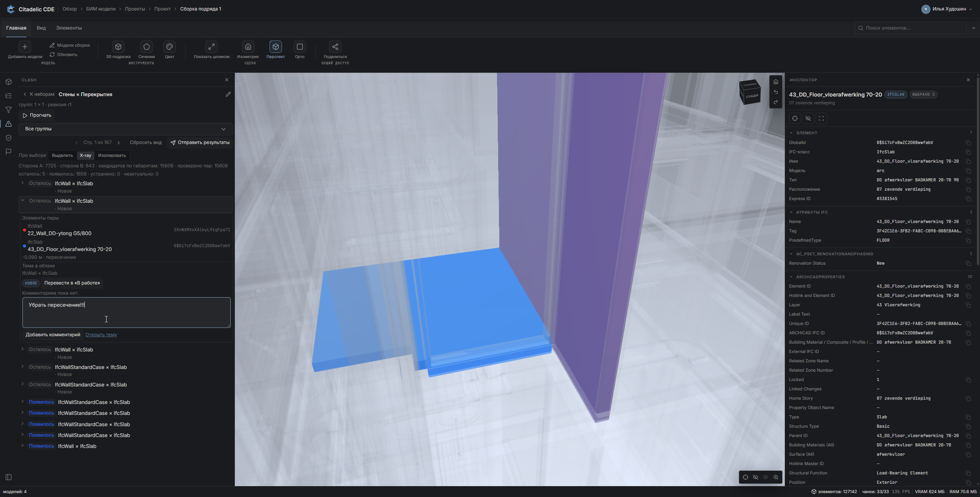Open the Главная tab
Screen dimensions: 980x497
[16, 28]
